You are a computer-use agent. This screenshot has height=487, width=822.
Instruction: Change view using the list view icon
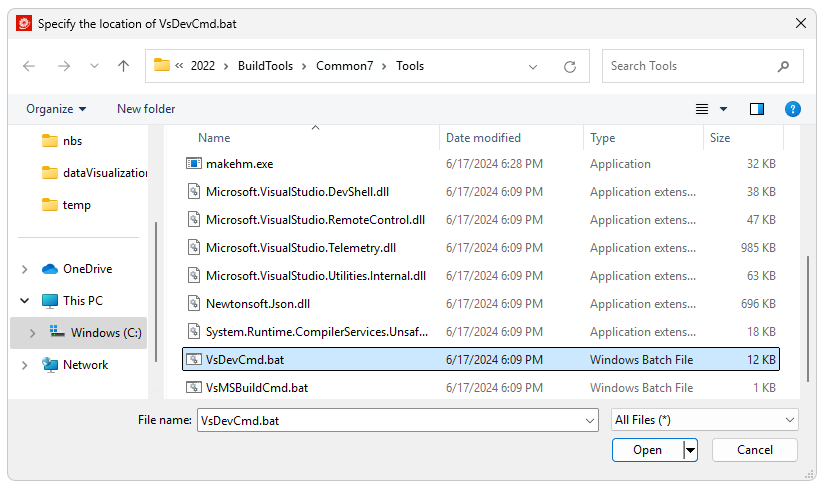(x=702, y=109)
